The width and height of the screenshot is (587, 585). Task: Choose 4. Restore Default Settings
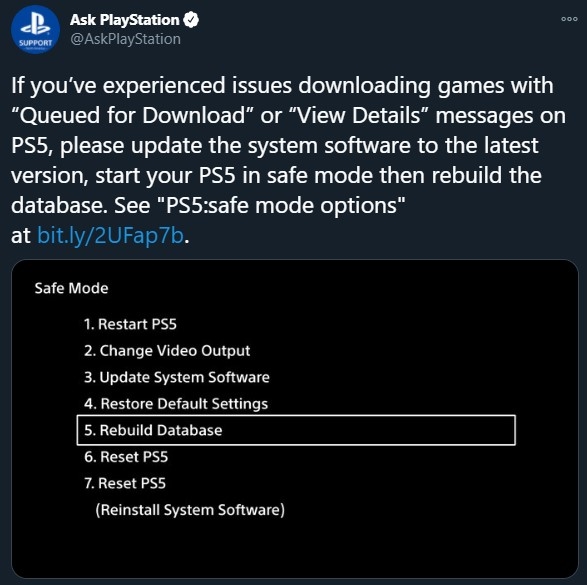tap(176, 404)
